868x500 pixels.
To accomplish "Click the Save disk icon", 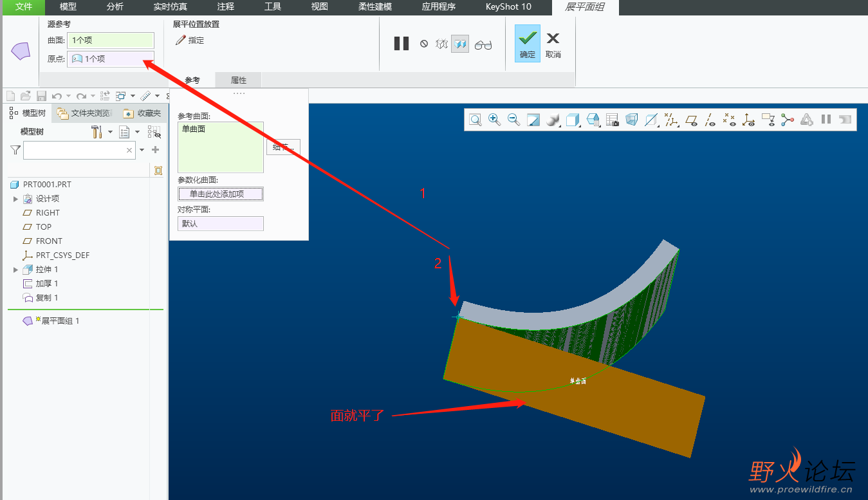I will [x=41, y=96].
